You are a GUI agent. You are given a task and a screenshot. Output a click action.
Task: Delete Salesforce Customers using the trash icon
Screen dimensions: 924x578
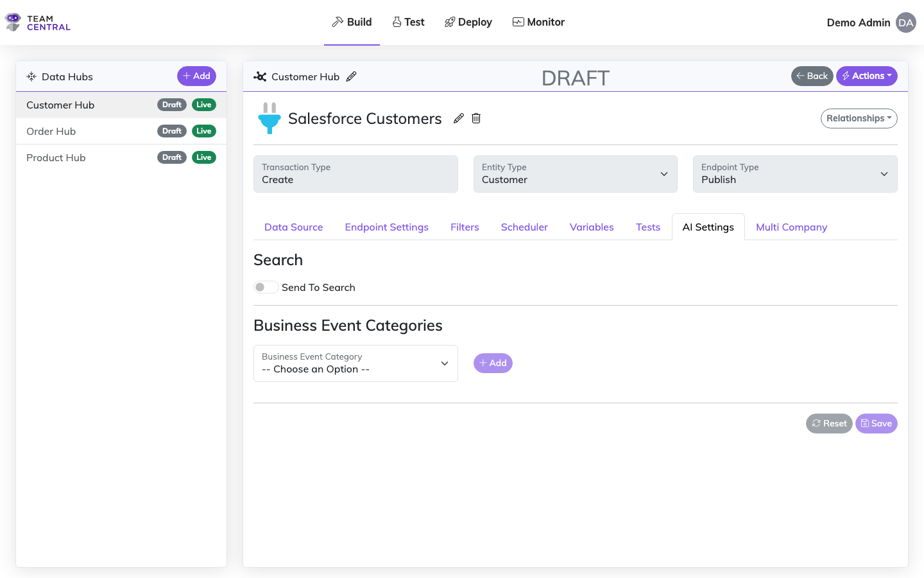[475, 118]
